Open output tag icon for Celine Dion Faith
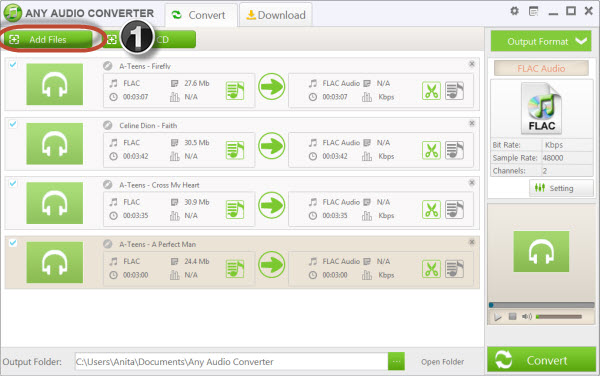The height and width of the screenshot is (376, 600). (455, 150)
